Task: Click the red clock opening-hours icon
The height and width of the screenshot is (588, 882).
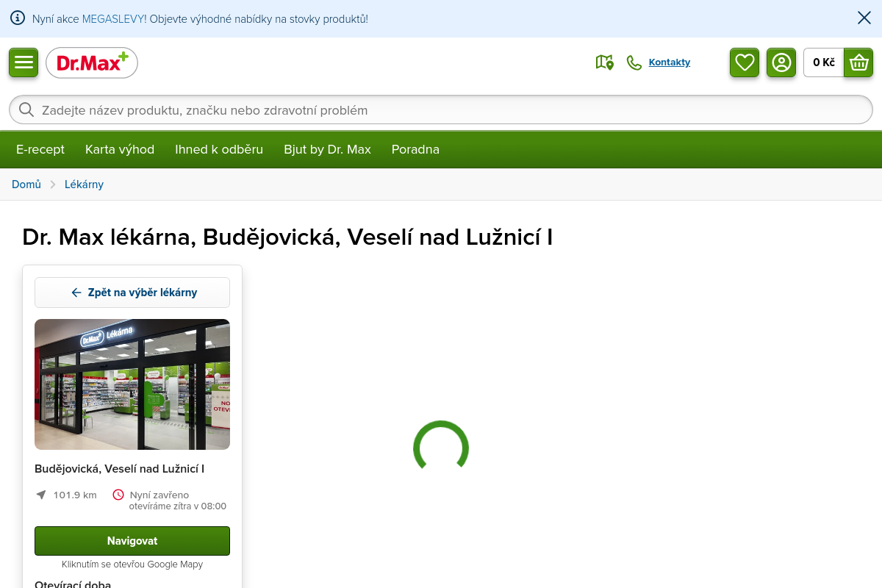Action: click(118, 495)
